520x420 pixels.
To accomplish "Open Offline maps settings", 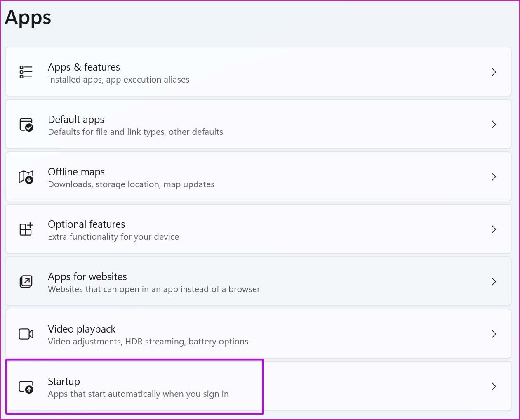I will pyautogui.click(x=258, y=177).
